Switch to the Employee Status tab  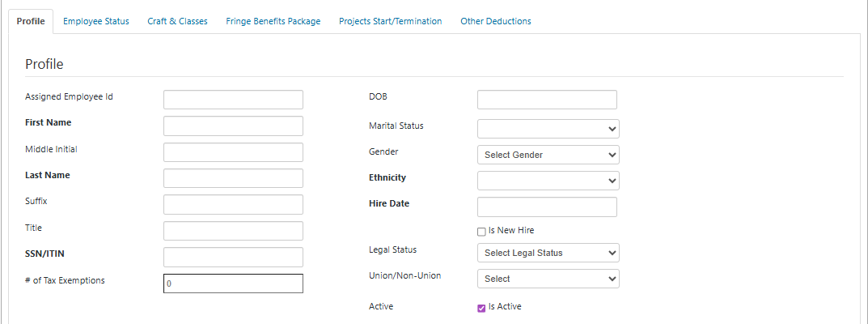pyautogui.click(x=96, y=21)
